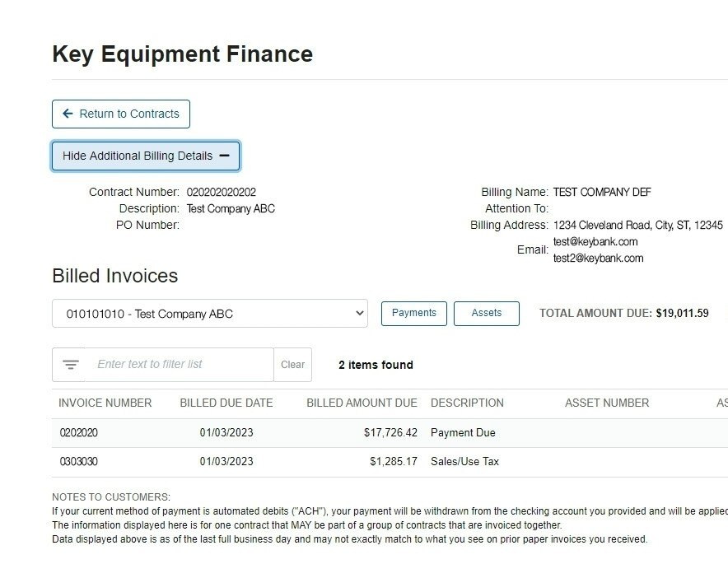Screen dimensions: 728x564
Task: Collapse the additional billing details section
Action: pyautogui.click(x=145, y=156)
